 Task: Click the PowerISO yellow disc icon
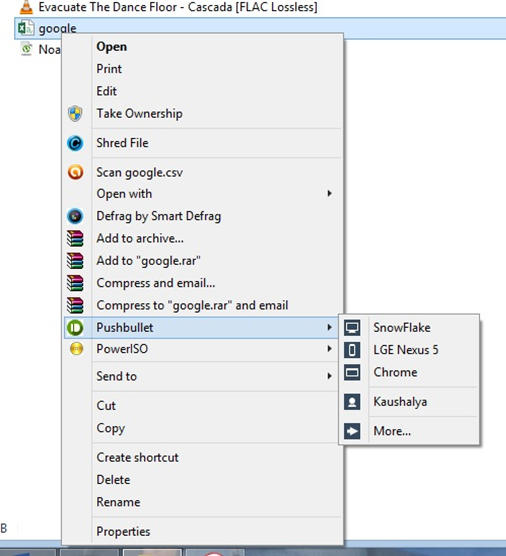click(x=76, y=349)
